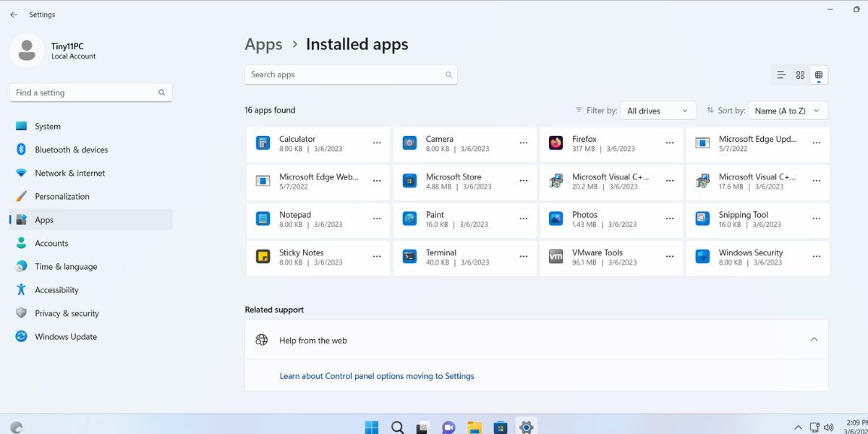This screenshot has width=868, height=434.
Task: Click the back arrow in Settings
Action: [x=14, y=14]
